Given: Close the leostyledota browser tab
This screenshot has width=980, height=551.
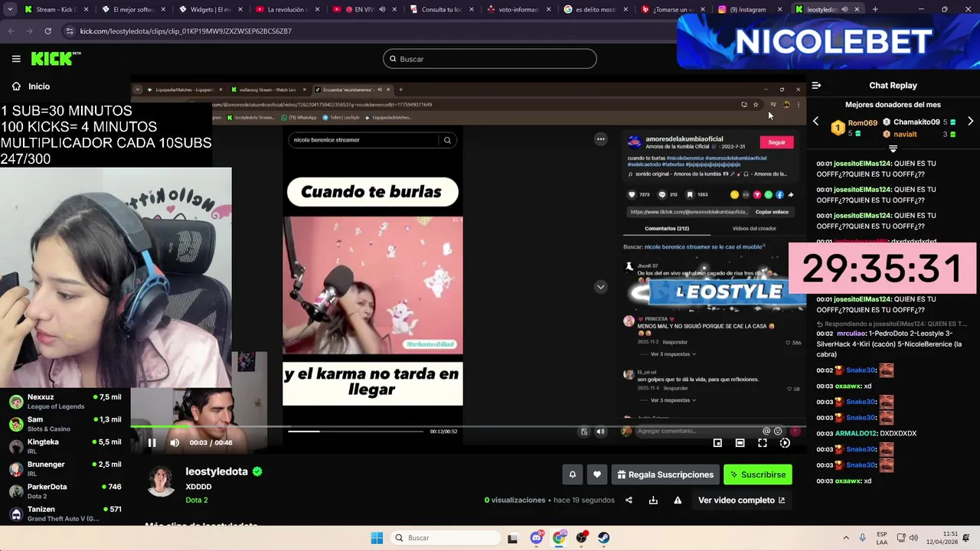Looking at the screenshot, I should click(x=857, y=10).
